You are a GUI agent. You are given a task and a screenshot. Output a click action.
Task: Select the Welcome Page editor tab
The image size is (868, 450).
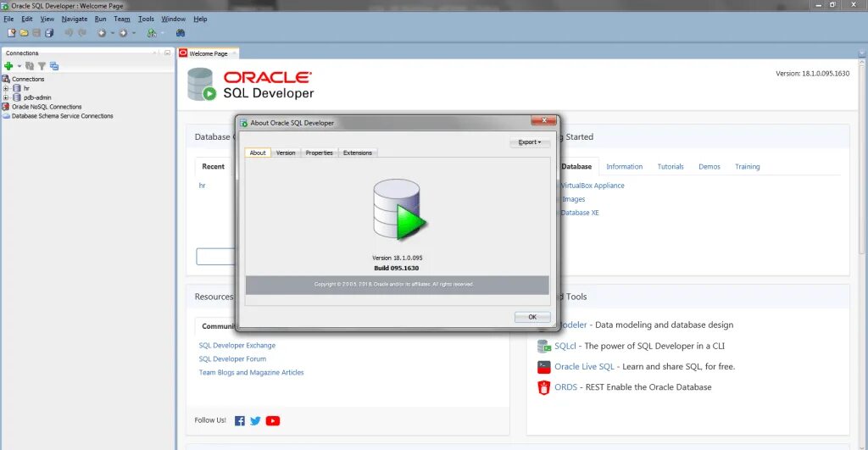click(x=209, y=53)
